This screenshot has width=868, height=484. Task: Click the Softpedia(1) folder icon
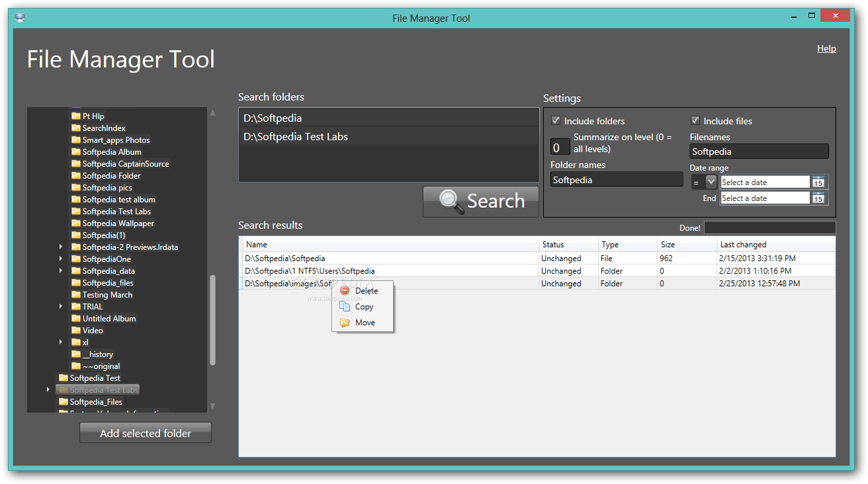coord(76,235)
